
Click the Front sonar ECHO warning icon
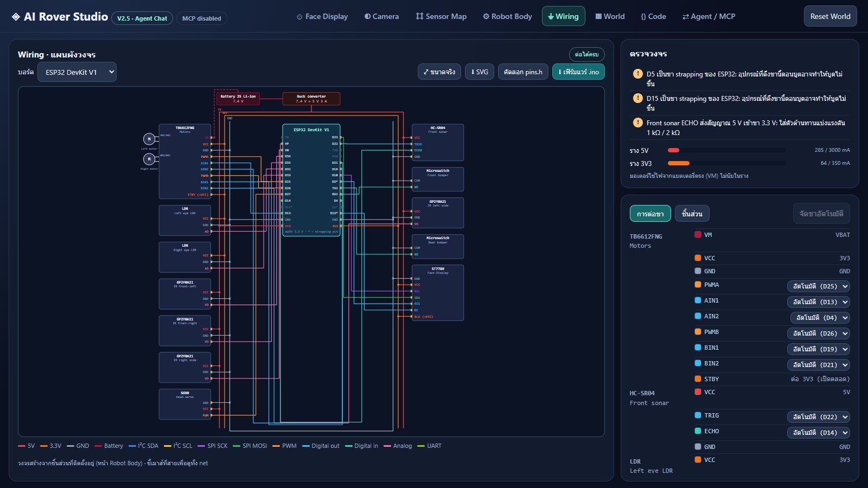[638, 123]
